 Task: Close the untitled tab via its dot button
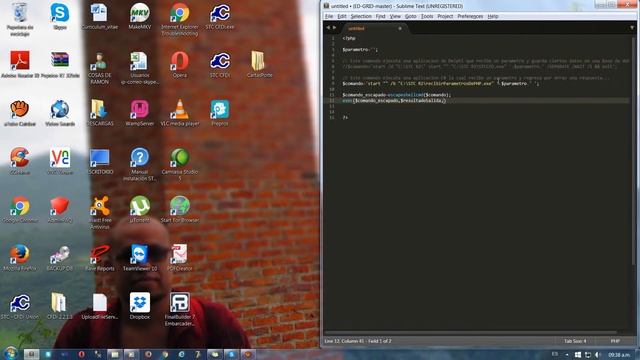click(x=400, y=28)
